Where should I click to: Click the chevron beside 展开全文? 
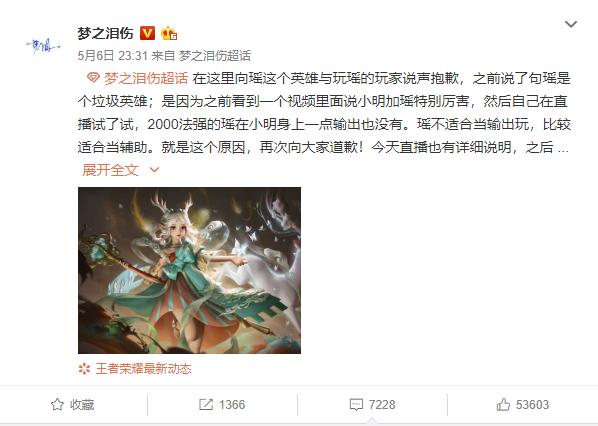154,170
